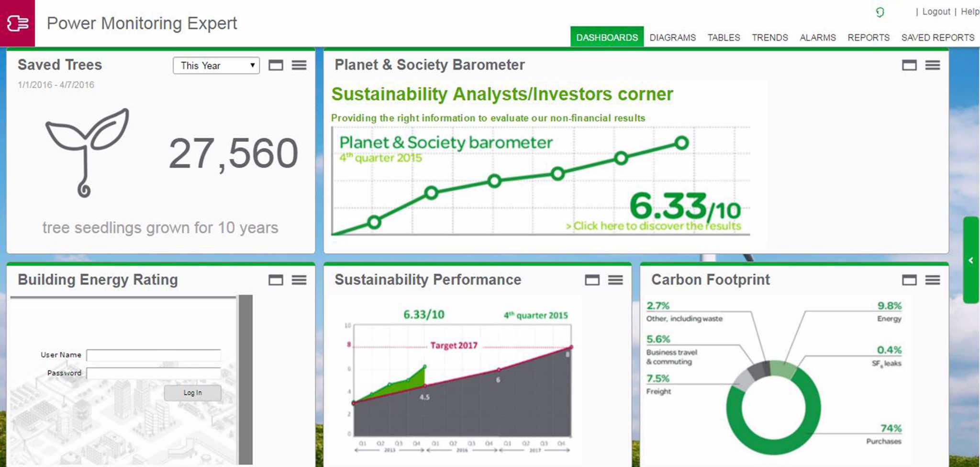Click the Power Monitoring Expert logo icon
The image size is (980, 467).
click(17, 23)
